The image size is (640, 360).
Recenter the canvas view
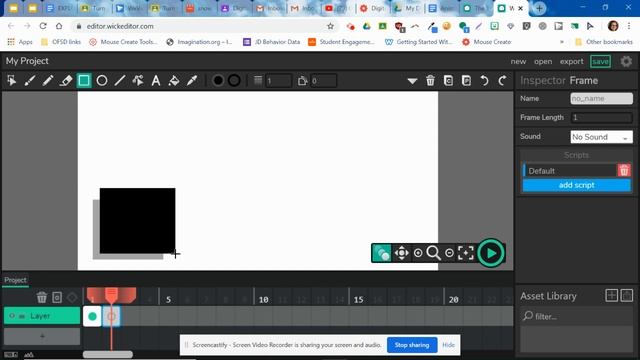tap(466, 253)
